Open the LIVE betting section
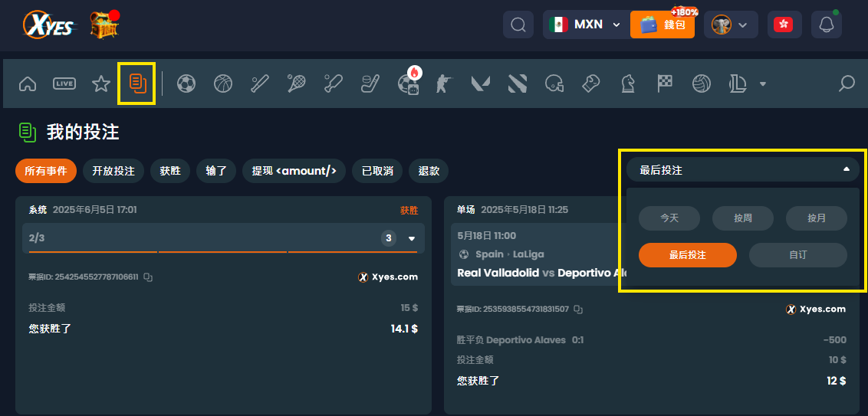 (x=64, y=84)
